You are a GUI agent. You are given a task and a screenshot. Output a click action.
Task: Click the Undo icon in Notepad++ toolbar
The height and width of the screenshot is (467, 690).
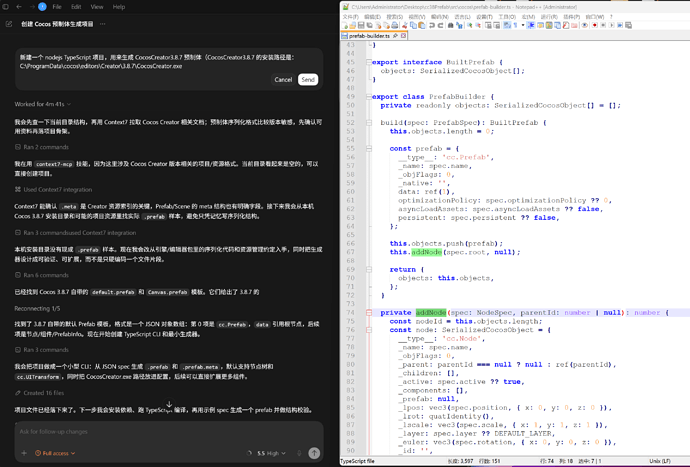tap(432, 26)
